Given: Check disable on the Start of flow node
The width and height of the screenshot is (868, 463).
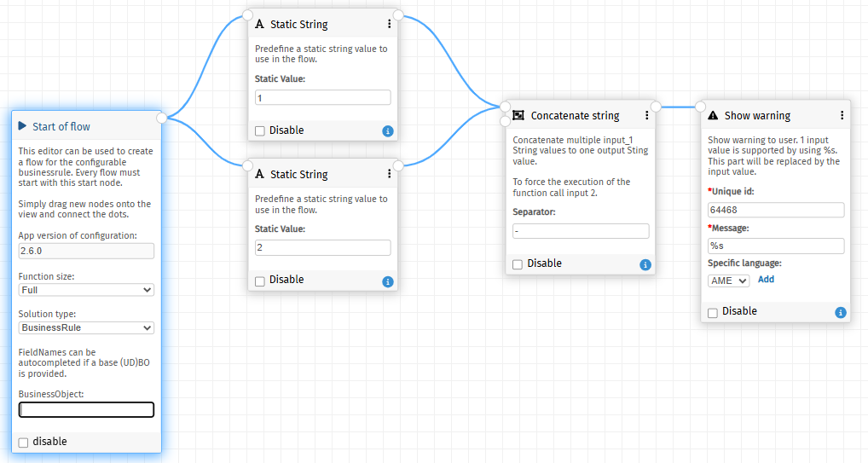Looking at the screenshot, I should coord(23,443).
